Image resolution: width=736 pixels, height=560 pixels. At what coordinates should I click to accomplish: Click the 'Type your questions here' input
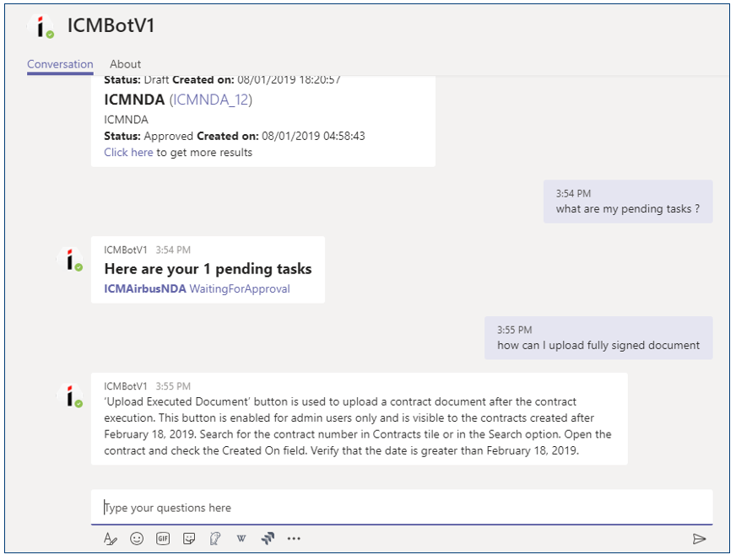(x=401, y=508)
